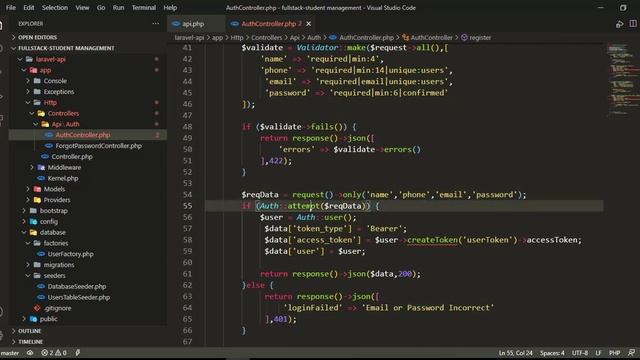The image size is (640, 360).
Task: Collapse the Fullstack-Student Management section
Action: (x=66, y=48)
